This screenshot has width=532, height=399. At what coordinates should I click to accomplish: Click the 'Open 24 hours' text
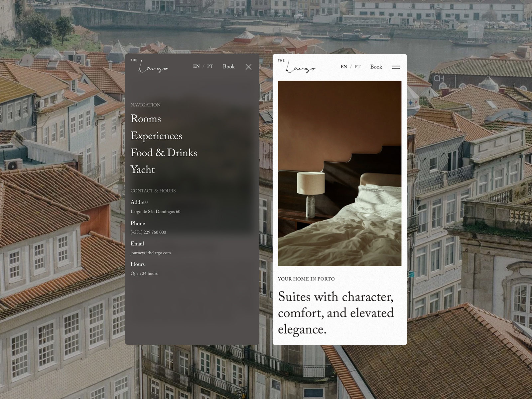[144, 274]
